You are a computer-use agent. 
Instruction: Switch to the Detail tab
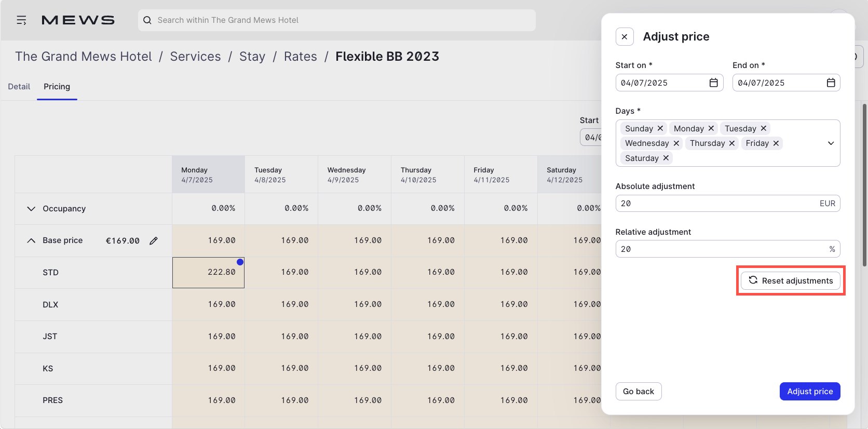(19, 87)
